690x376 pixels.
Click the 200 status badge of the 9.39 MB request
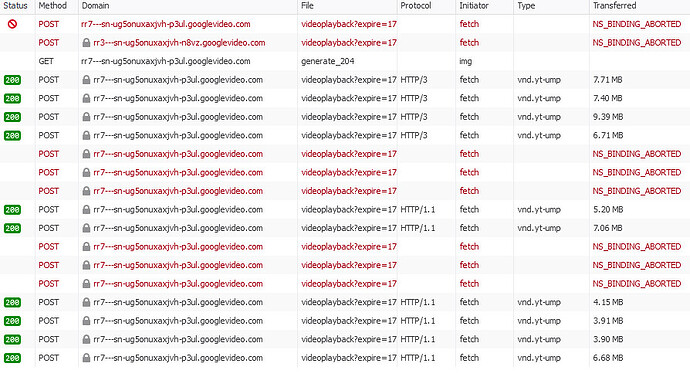coord(12,117)
